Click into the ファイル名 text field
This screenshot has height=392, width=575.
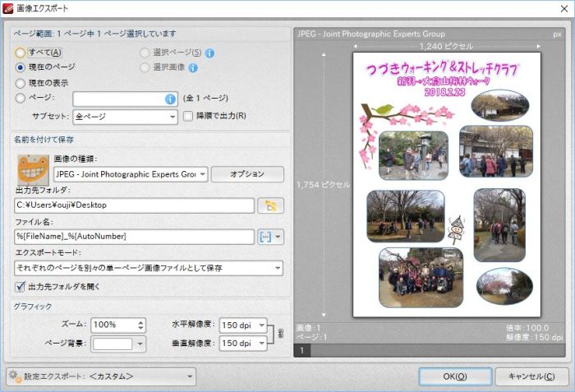pos(136,237)
